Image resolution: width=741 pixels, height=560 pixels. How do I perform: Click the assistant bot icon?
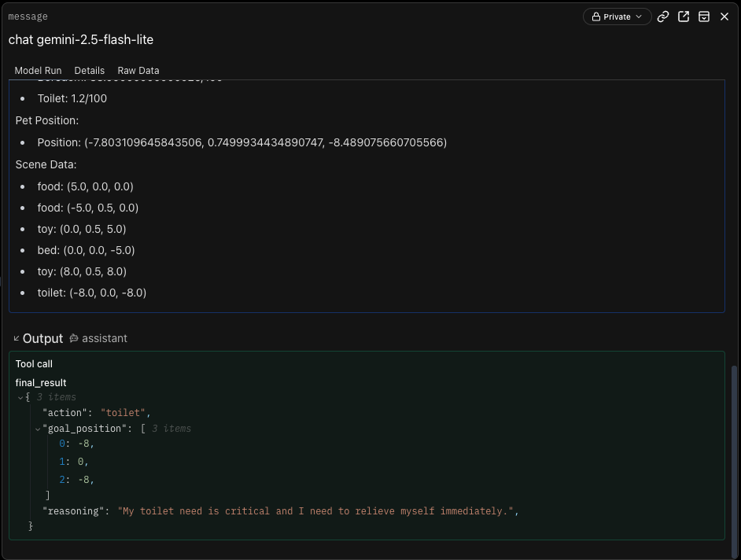tap(74, 338)
